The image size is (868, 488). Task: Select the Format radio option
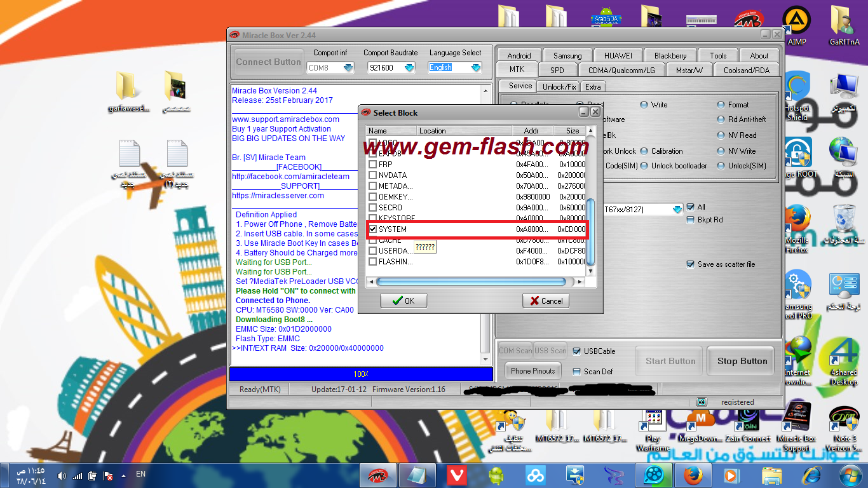[x=721, y=105]
